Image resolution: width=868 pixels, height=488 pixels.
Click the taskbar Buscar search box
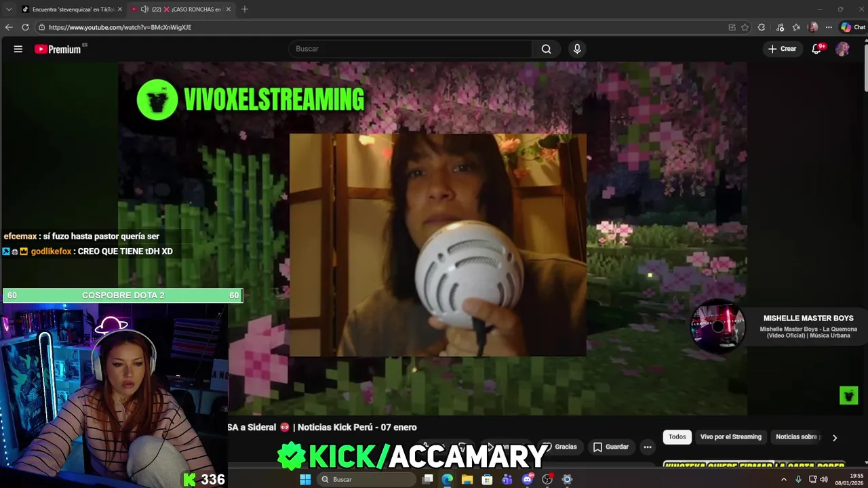(x=366, y=479)
